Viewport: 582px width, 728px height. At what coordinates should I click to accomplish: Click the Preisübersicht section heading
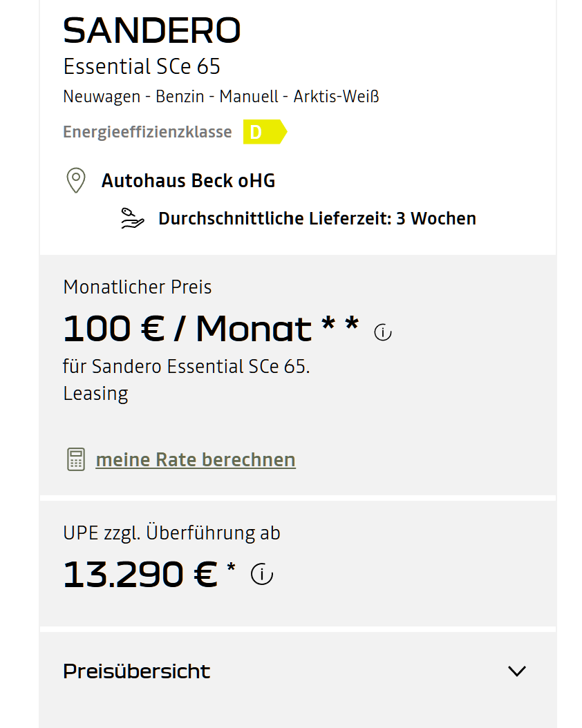click(137, 671)
